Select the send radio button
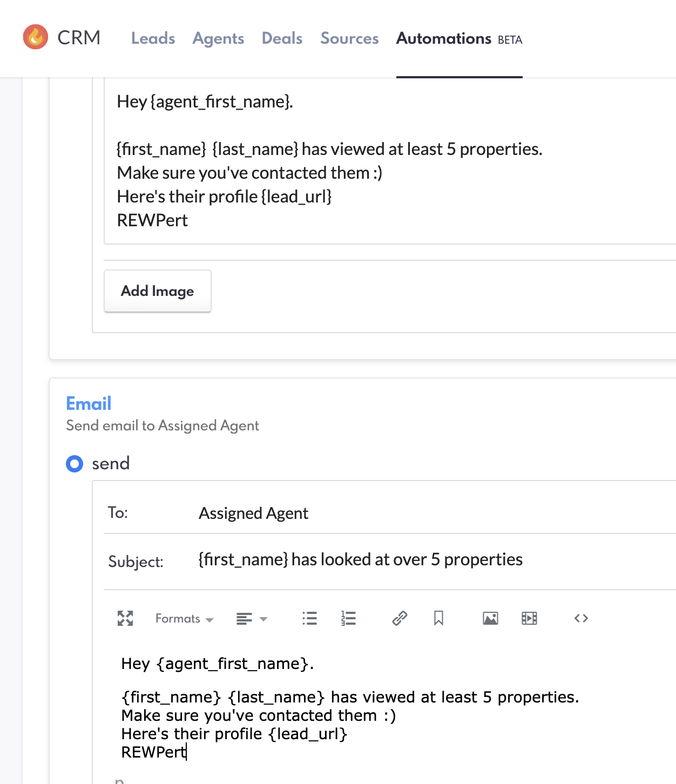This screenshot has width=676, height=784. click(x=75, y=464)
